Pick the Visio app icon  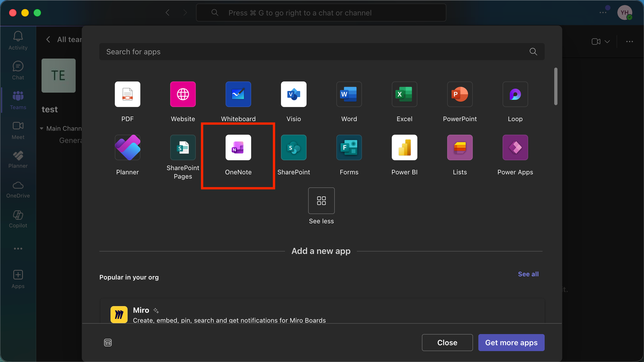[294, 94]
